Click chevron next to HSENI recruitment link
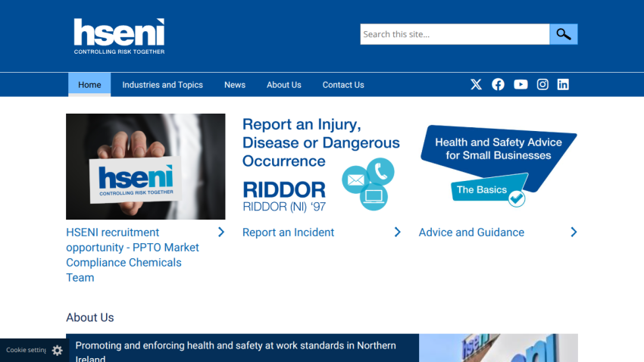 pyautogui.click(x=221, y=232)
